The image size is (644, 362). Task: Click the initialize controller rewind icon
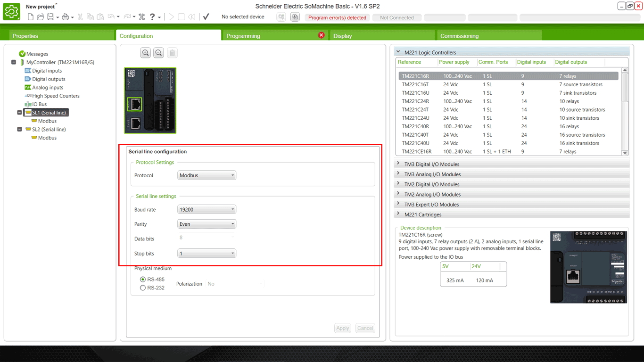coord(191,17)
